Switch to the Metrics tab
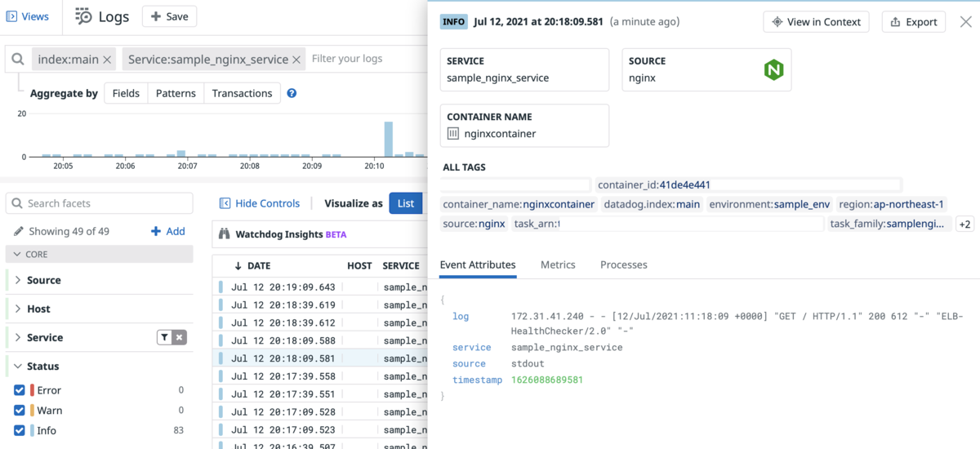Screen dimensions: 980x449 [x=558, y=265]
